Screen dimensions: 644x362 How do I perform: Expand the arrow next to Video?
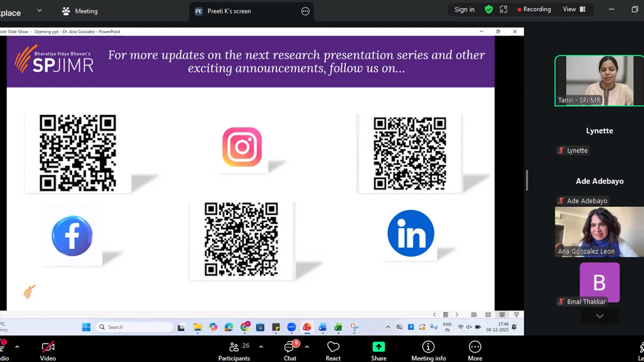pos(17,347)
